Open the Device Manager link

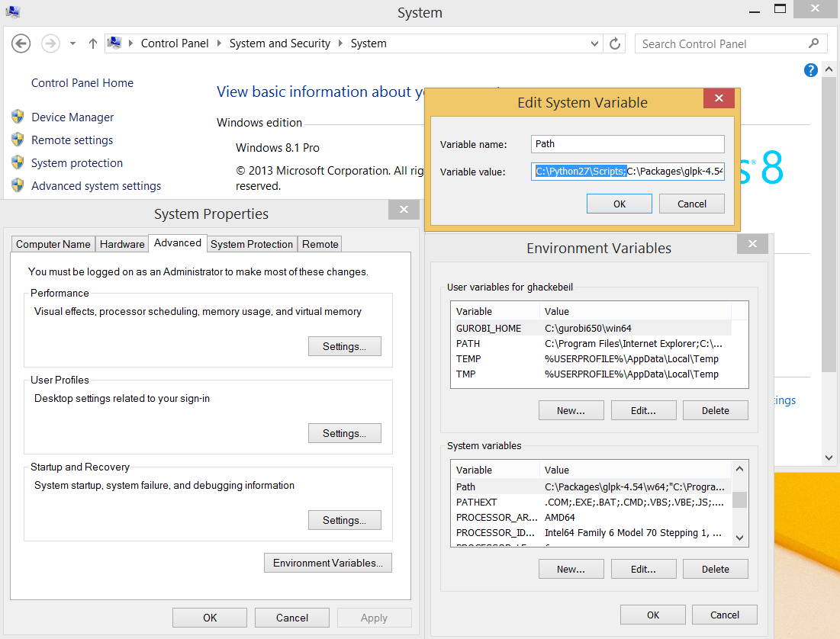(72, 117)
